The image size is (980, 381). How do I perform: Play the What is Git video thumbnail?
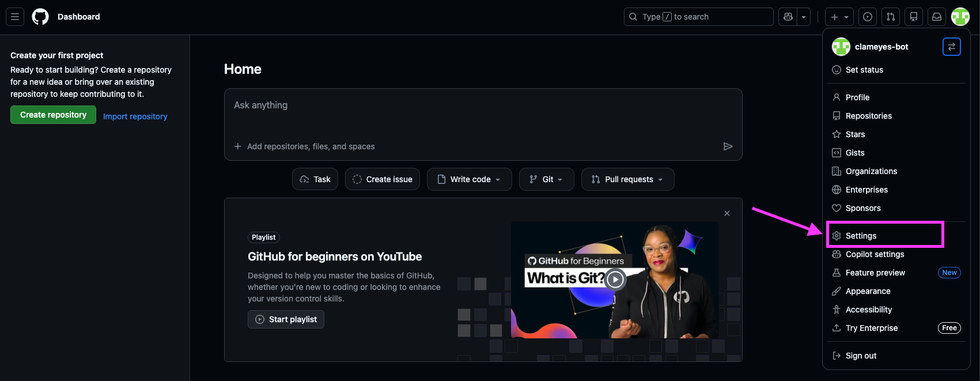[x=615, y=280]
